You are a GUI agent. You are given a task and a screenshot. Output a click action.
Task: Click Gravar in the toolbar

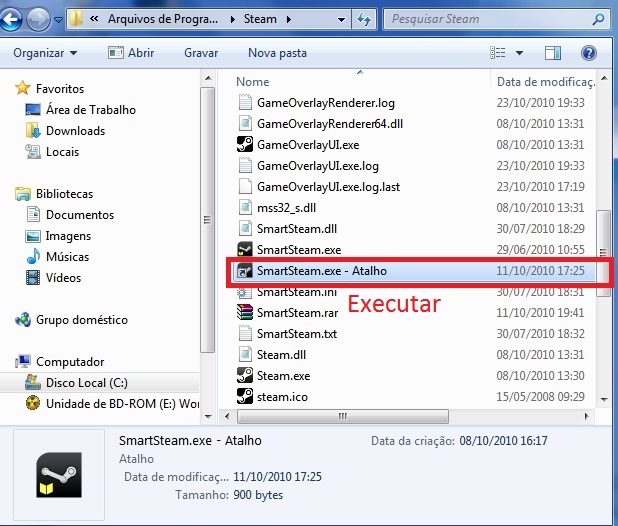201,53
